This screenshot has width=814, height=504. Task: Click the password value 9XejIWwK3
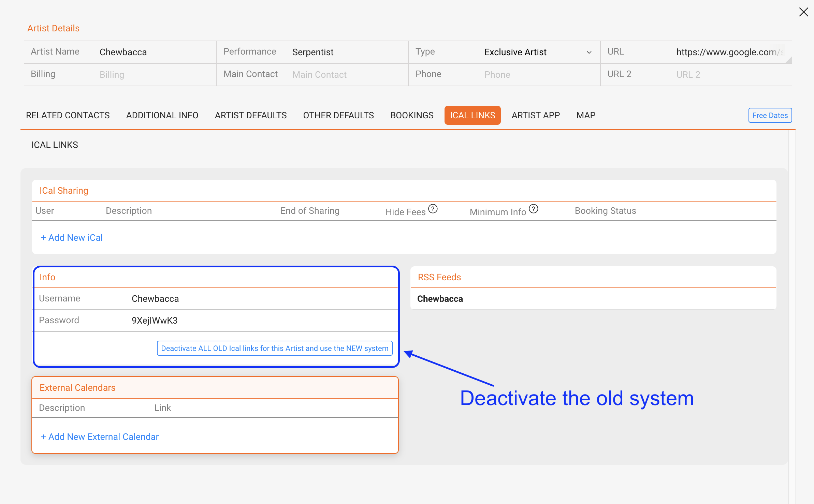pyautogui.click(x=155, y=321)
